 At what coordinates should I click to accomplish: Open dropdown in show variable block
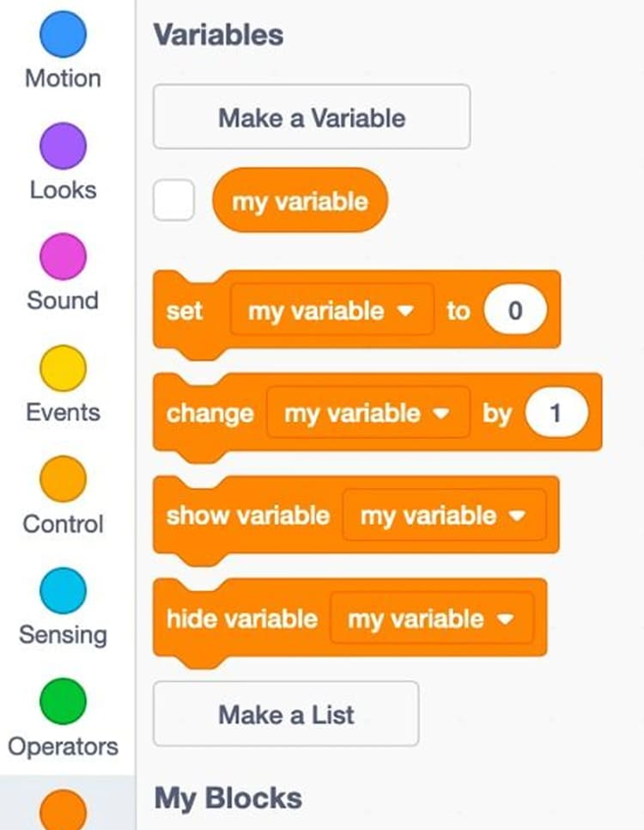445,515
